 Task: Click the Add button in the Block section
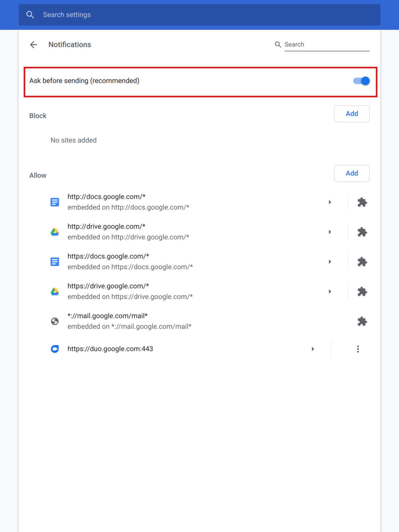coord(352,114)
